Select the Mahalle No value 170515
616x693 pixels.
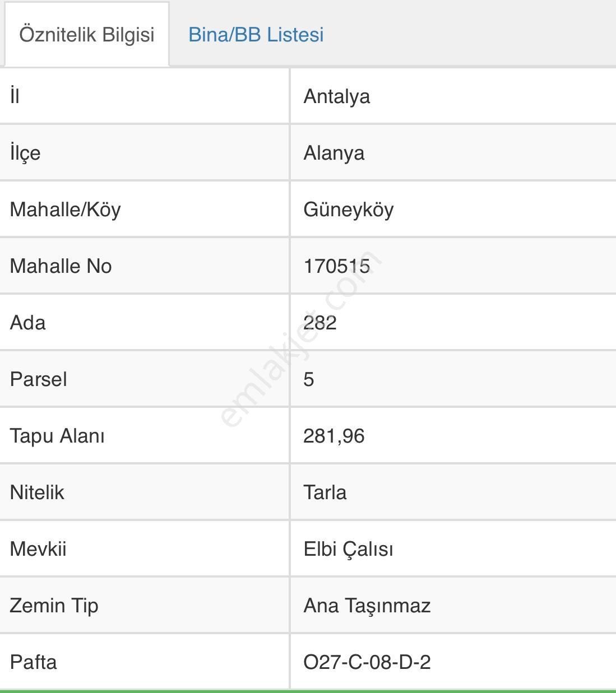[339, 266]
